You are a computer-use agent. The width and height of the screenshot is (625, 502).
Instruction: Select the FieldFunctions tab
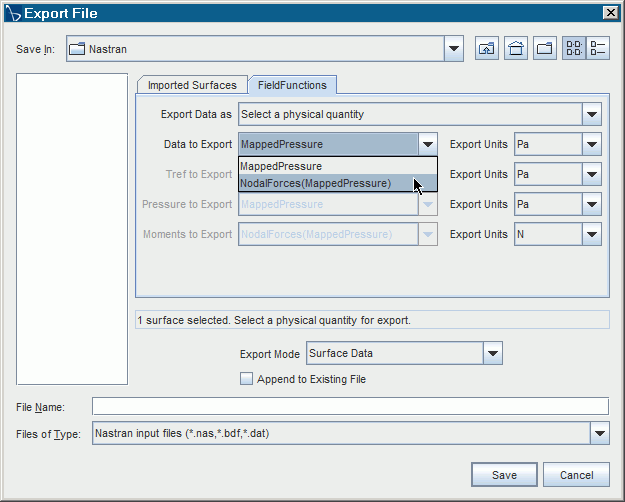point(292,85)
